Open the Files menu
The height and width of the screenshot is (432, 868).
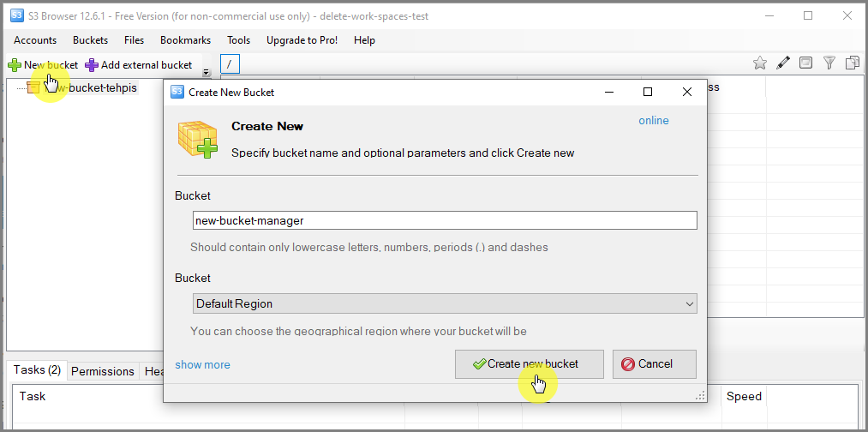134,40
